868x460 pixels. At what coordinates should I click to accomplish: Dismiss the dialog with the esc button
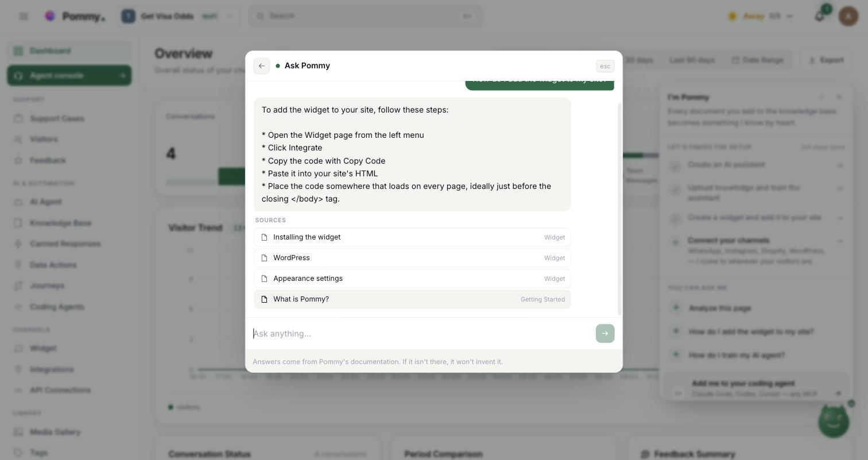coord(605,66)
